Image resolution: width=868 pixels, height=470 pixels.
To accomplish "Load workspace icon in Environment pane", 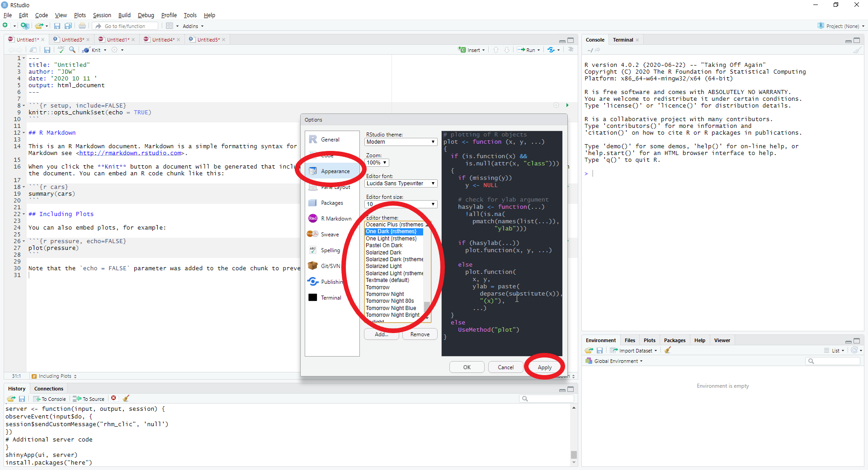I will pos(589,350).
